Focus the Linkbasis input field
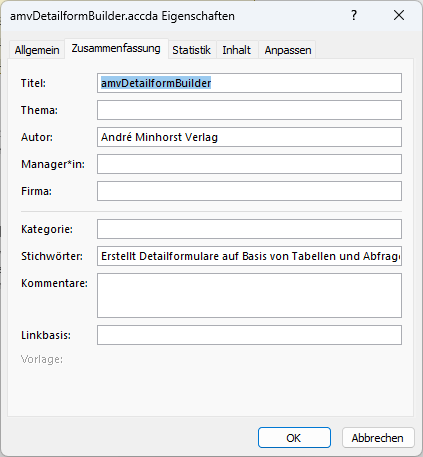 tap(249, 335)
